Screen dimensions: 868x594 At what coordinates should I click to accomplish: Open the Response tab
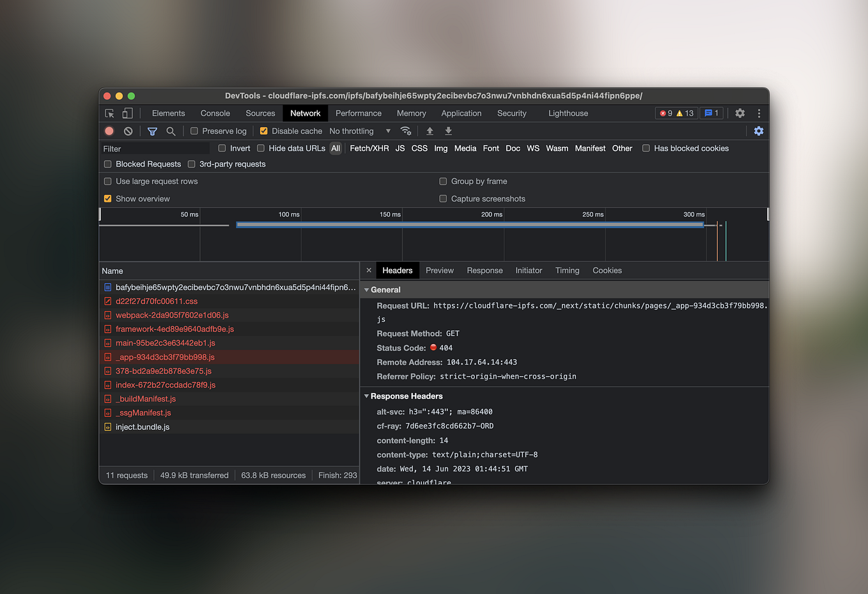point(484,270)
